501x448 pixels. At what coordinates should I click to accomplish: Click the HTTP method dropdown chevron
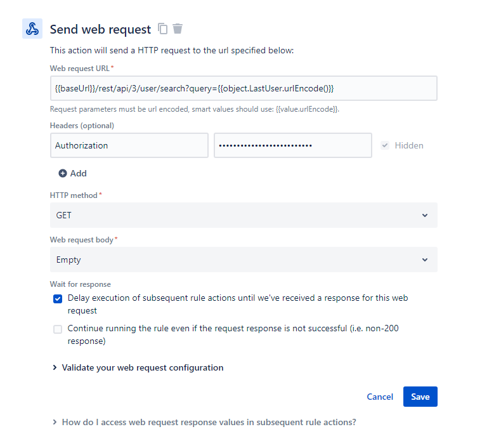[x=425, y=216]
